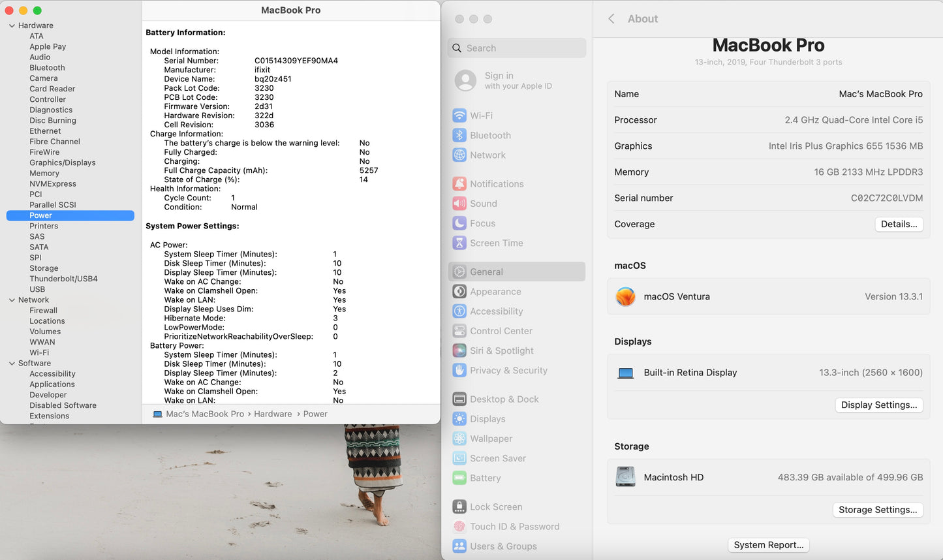Open Siri & Spotlight icon
The width and height of the screenshot is (943, 560).
pos(459,350)
